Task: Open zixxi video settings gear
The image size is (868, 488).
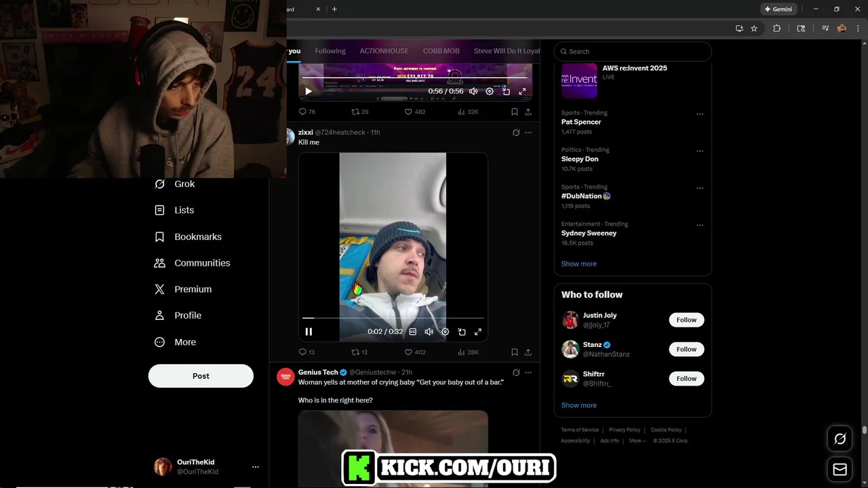Action: pyautogui.click(x=445, y=331)
